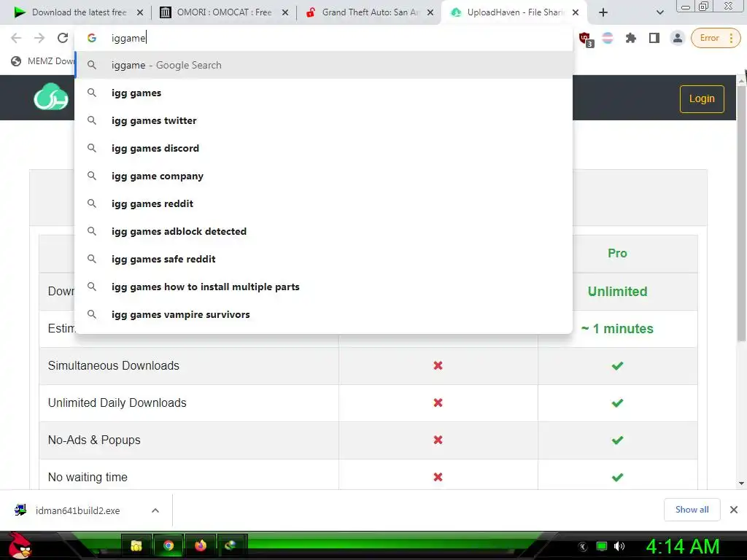Select the 'igg games twitter' suggestion

(x=324, y=120)
